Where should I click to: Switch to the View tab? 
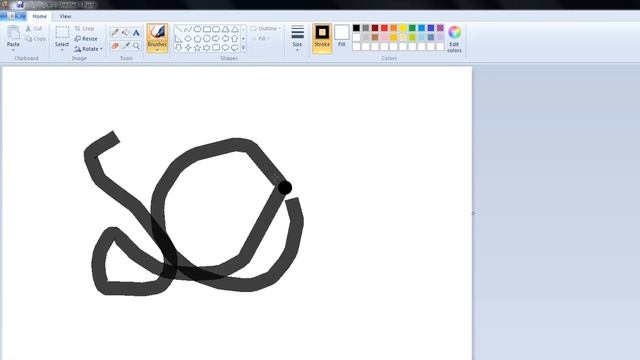click(65, 16)
